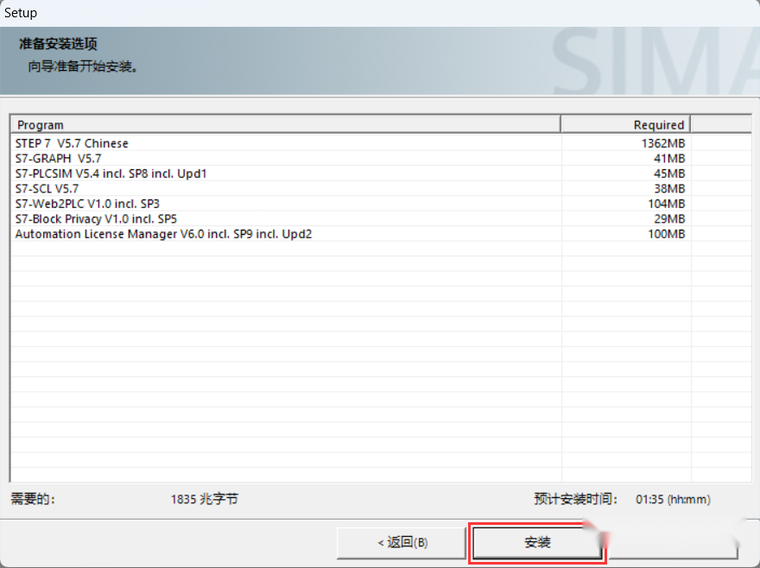Viewport: 760px width, 568px height.
Task: Click the 104MB required size cell
Action: [666, 203]
